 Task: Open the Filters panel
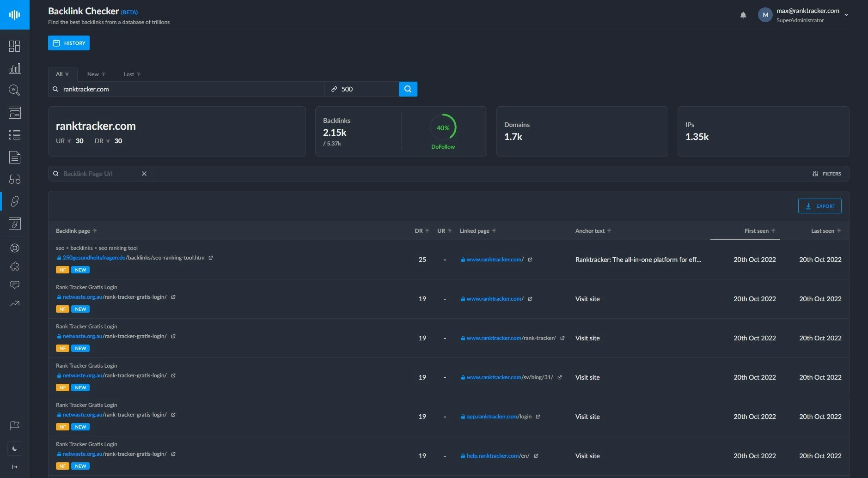pyautogui.click(x=827, y=174)
